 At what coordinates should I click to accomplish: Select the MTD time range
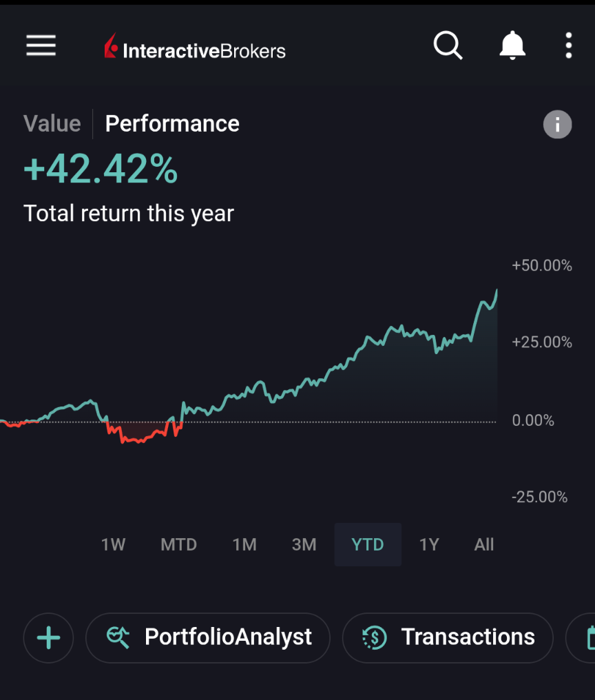178,545
